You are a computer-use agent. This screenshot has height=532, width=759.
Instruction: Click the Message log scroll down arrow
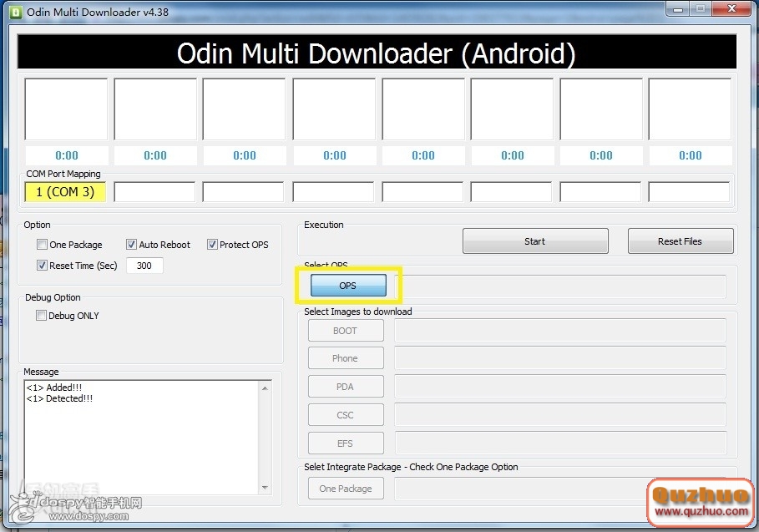265,488
